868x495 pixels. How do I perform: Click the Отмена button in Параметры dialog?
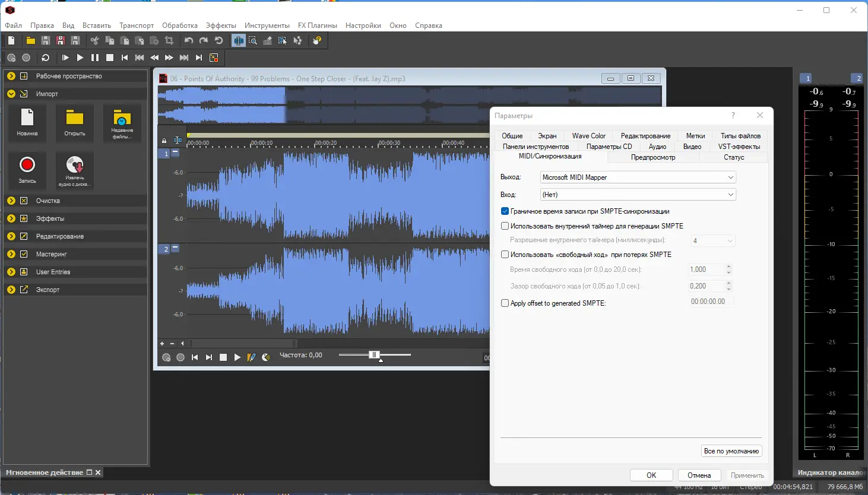click(x=699, y=475)
